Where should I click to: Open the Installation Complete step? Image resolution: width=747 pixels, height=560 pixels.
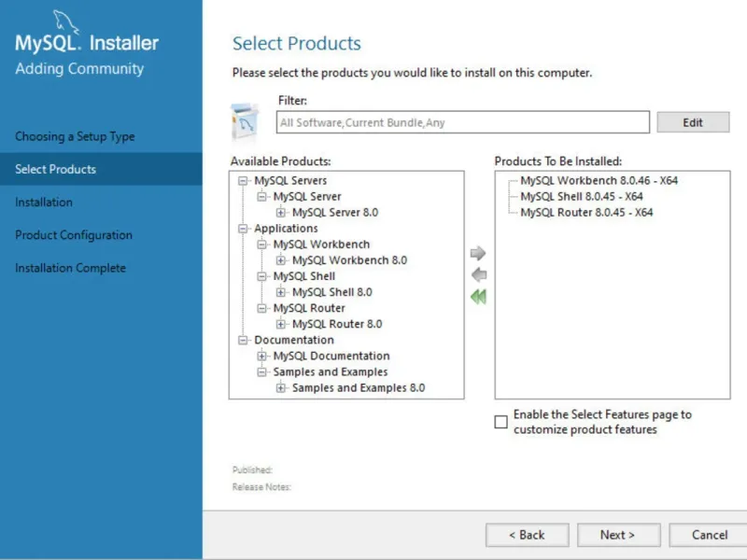[x=71, y=268]
